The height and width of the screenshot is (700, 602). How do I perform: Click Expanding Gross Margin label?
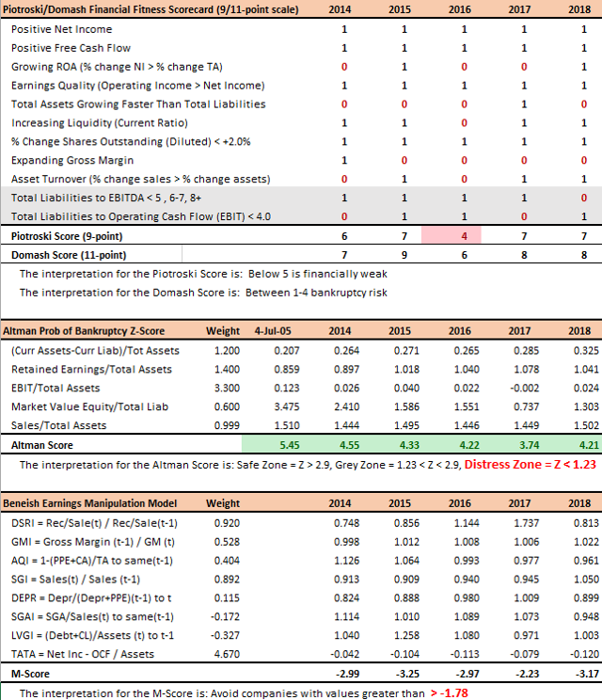click(72, 160)
